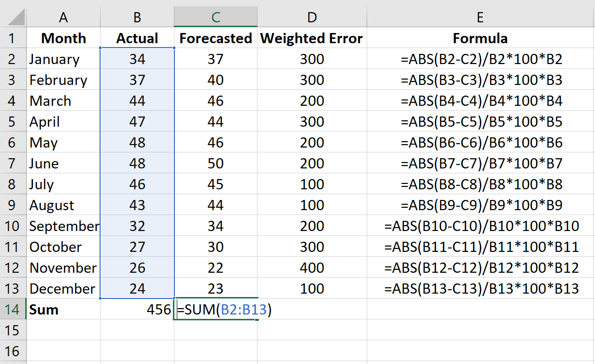Image resolution: width=595 pixels, height=364 pixels.
Task: Select column C header
Action: pyautogui.click(x=215, y=16)
